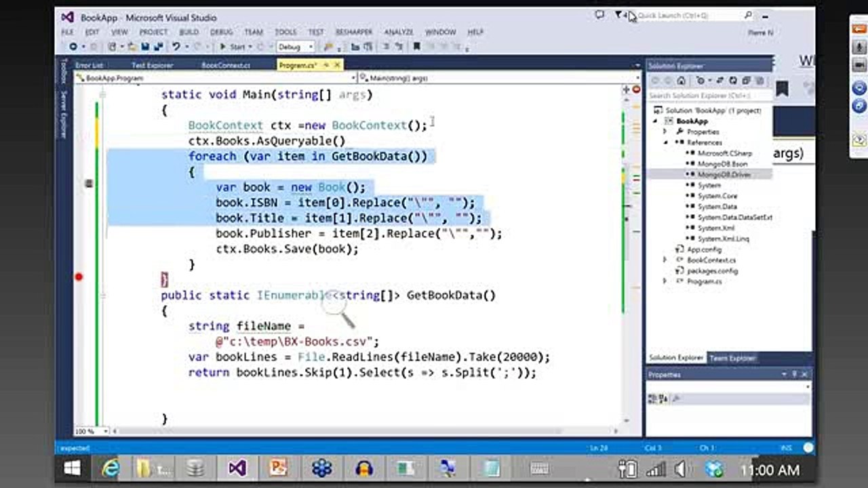Click the Undo icon in toolbar

coord(176,47)
